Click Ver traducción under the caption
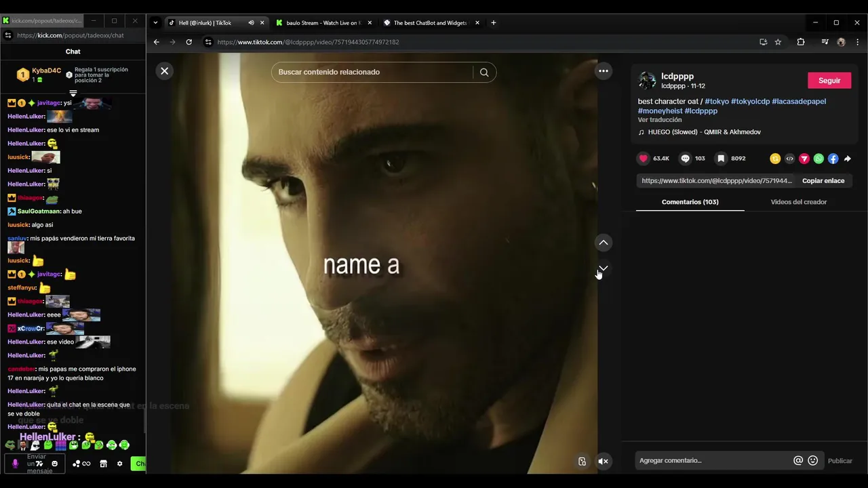The width and height of the screenshot is (868, 488). coord(660,120)
